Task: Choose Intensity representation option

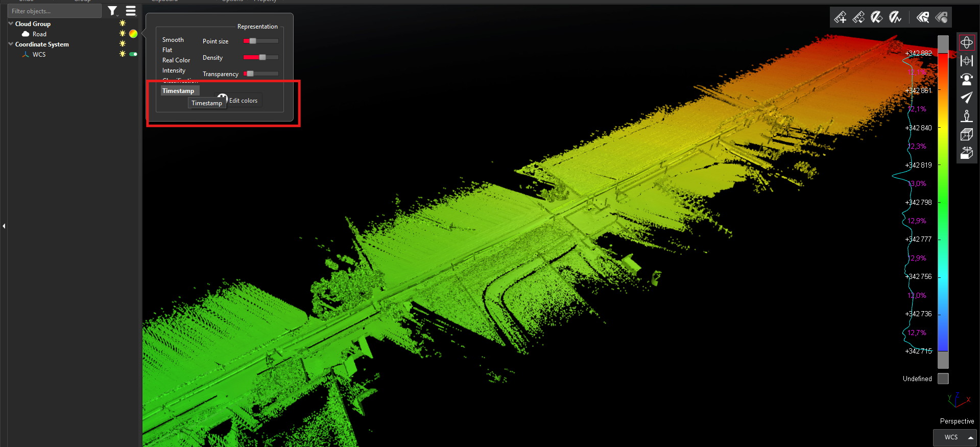Action: click(x=174, y=70)
